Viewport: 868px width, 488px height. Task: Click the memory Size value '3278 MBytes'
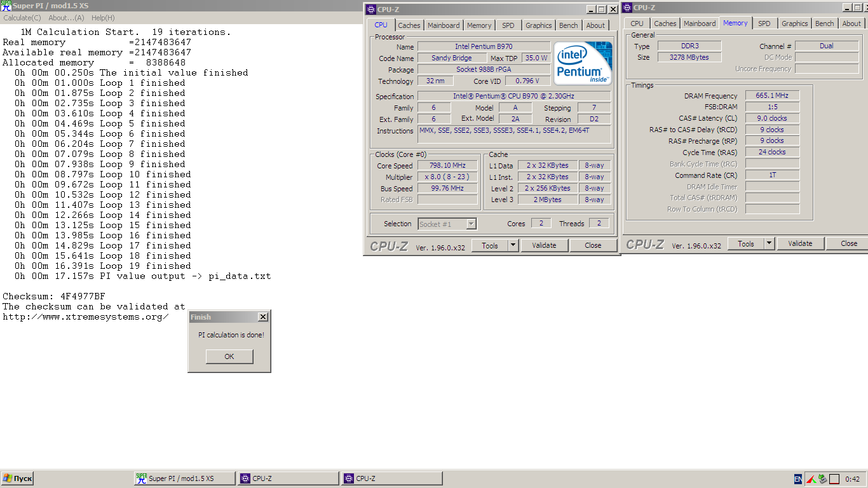pos(689,57)
